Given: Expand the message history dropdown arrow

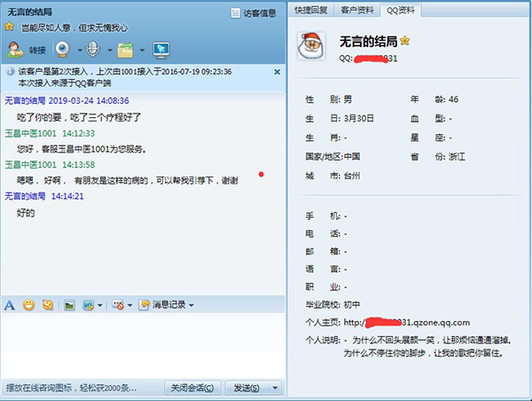Looking at the screenshot, I should tap(192, 305).
